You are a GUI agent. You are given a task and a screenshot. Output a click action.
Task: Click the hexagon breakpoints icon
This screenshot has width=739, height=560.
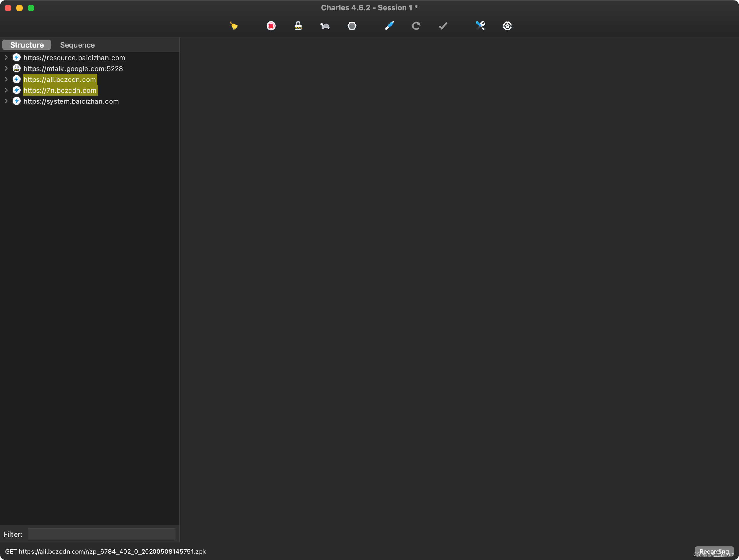[352, 26]
